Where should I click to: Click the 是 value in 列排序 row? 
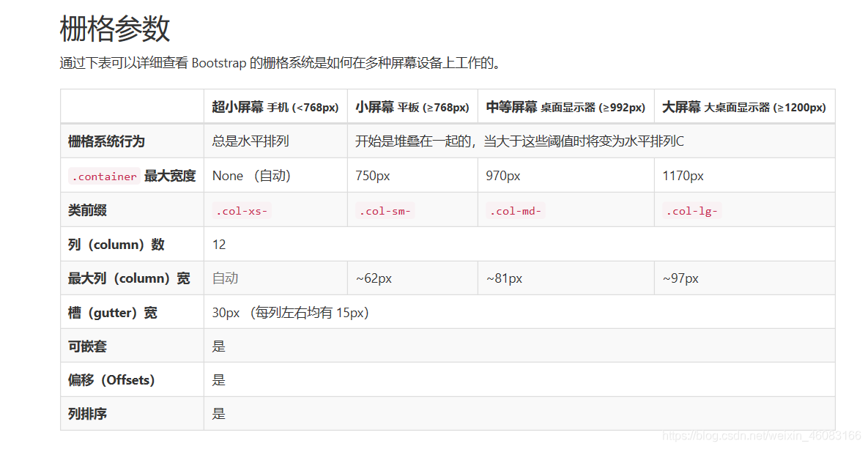point(219,414)
